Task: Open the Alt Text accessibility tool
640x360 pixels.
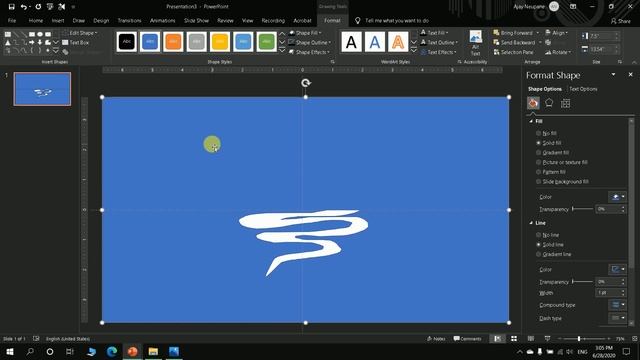Action: pos(476,43)
